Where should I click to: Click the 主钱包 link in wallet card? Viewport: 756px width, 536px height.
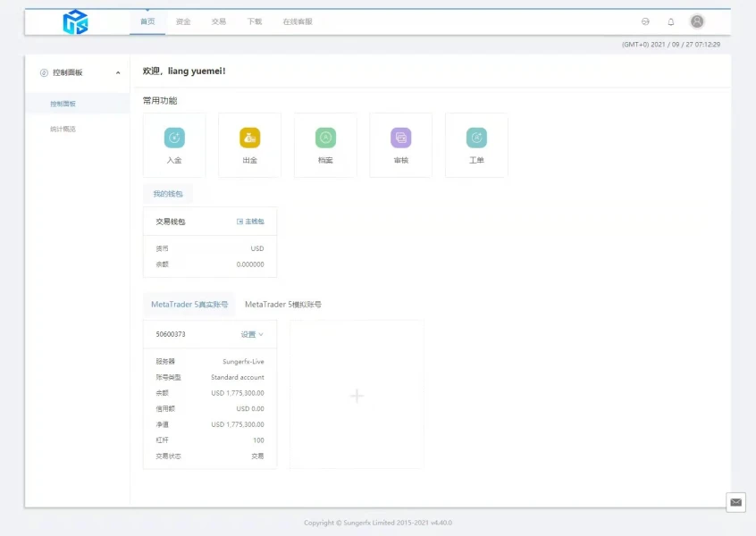[x=250, y=221]
